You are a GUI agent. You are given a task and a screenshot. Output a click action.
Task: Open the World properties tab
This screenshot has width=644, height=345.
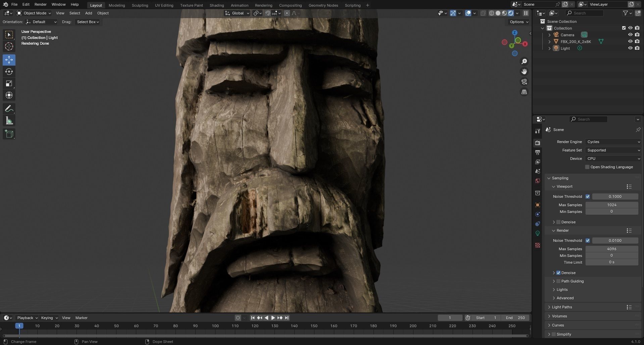538,180
